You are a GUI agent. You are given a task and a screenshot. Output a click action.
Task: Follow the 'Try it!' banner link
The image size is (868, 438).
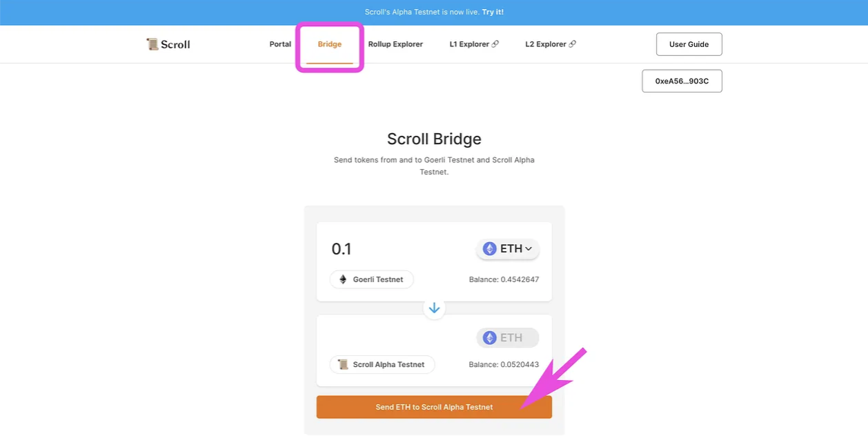[x=493, y=12]
